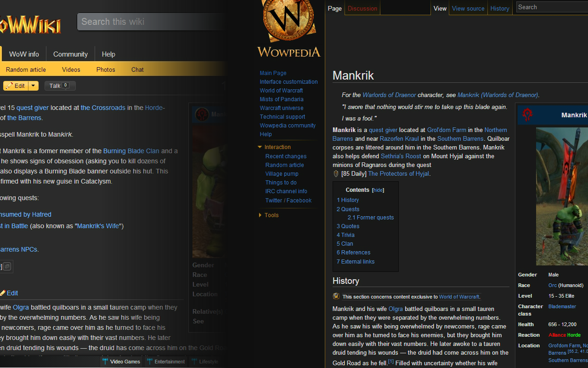The width and height of the screenshot is (588, 368).
Task: Click the daily quest icon before '[85 Daily]'
Action: pos(336,173)
